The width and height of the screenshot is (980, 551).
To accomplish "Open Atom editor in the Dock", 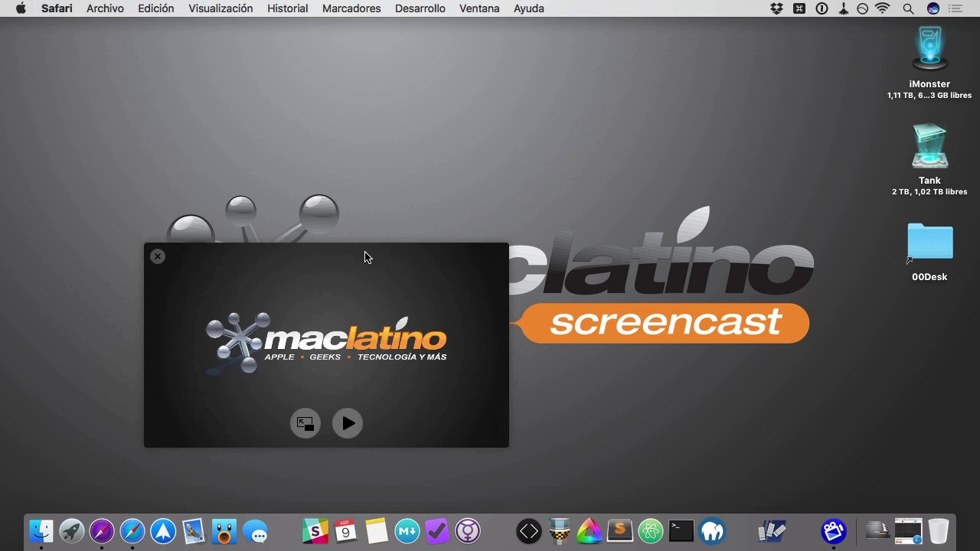I will tap(651, 530).
